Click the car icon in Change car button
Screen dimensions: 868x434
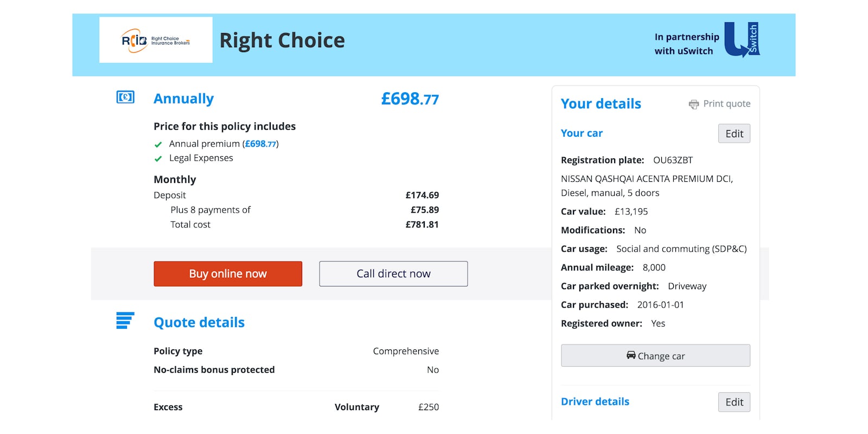click(630, 356)
